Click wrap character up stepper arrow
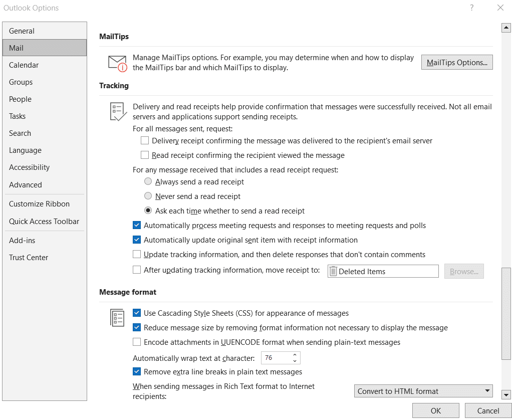The image size is (512, 420). coord(295,355)
